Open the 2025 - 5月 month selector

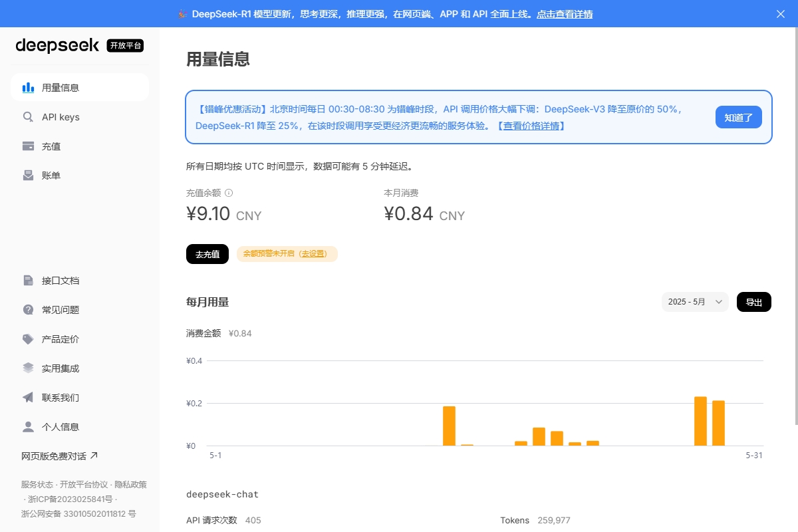(694, 301)
